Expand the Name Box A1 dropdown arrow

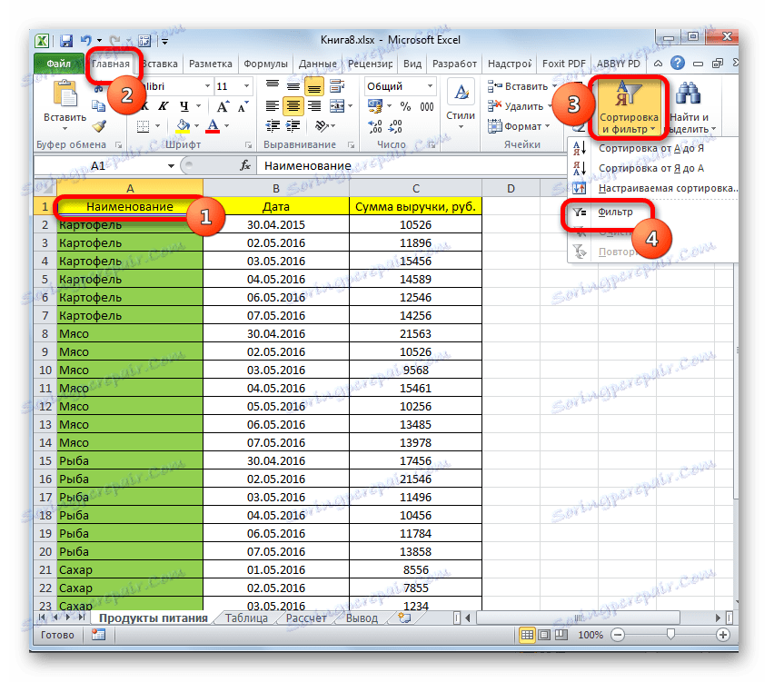coord(171,166)
